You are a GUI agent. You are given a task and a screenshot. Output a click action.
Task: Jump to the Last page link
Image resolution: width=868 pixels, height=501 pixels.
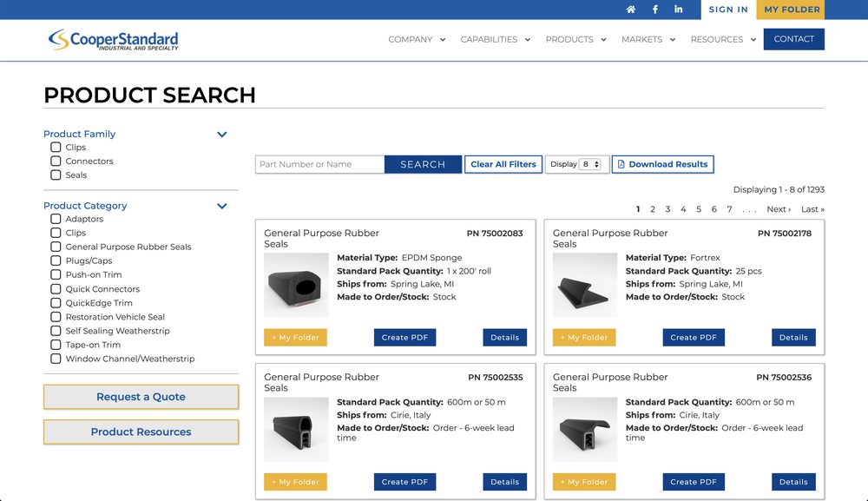pos(812,209)
